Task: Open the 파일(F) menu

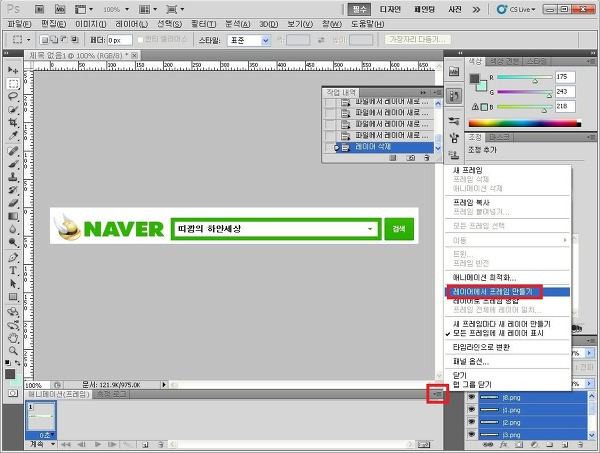Action: 19,24
